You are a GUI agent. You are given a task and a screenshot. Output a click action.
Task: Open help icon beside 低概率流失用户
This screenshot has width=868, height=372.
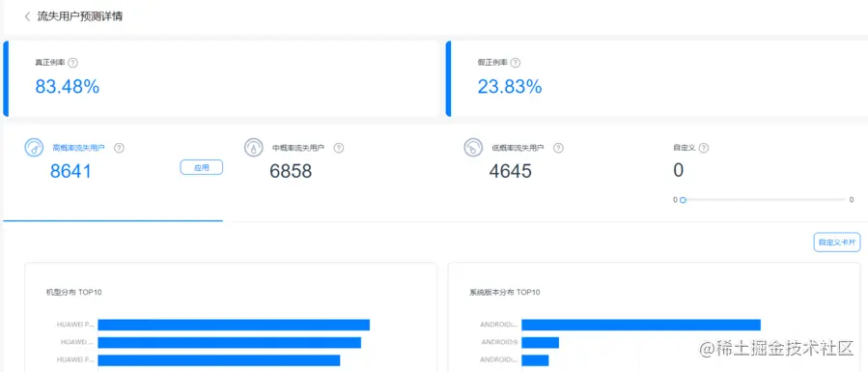tap(559, 148)
